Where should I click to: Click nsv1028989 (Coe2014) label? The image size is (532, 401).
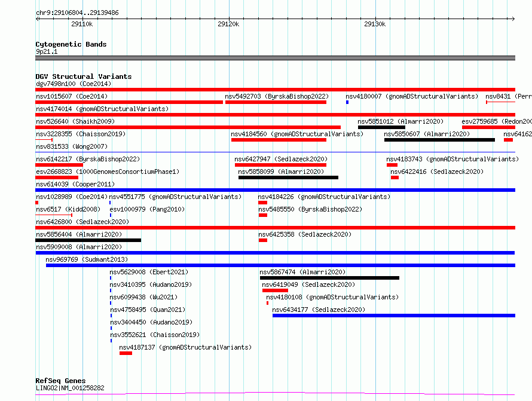coord(72,197)
